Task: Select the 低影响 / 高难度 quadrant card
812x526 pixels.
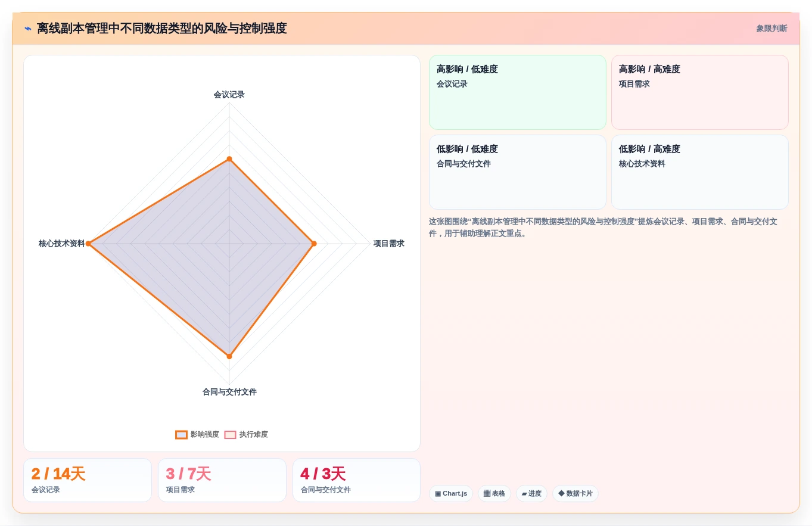Action: (700, 172)
